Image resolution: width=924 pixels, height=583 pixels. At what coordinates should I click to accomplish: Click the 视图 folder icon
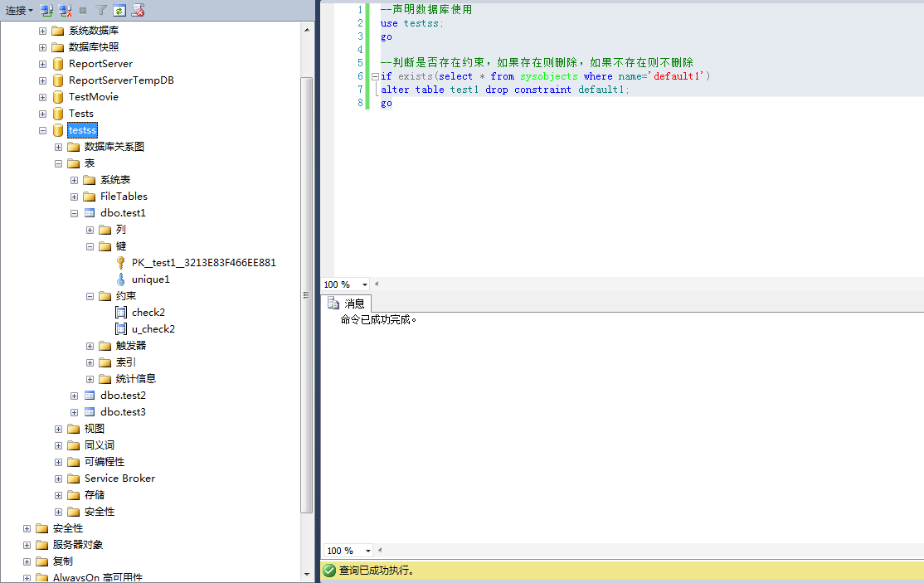click(74, 429)
